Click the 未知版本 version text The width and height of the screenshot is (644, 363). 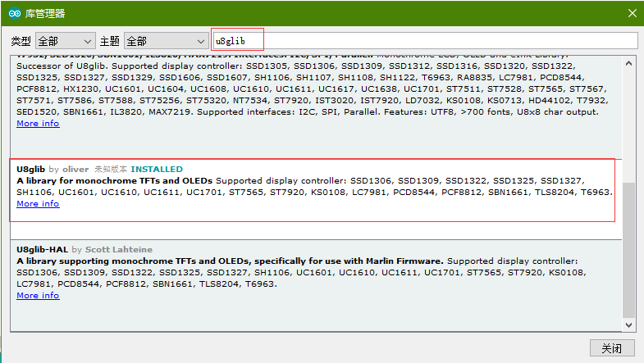point(111,170)
